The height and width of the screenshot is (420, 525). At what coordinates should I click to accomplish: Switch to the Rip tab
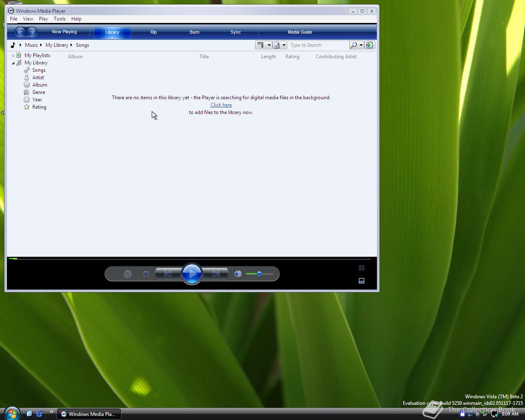coord(153,32)
